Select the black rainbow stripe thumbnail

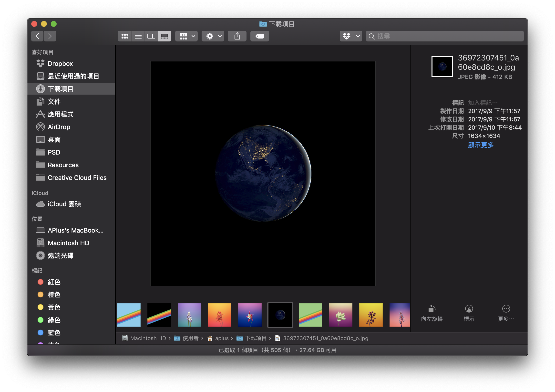pyautogui.click(x=159, y=315)
